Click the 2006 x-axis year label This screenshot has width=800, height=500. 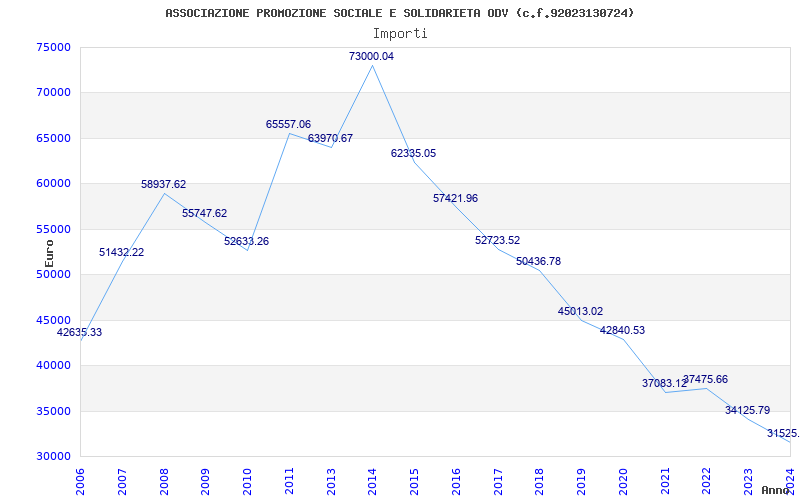80,482
